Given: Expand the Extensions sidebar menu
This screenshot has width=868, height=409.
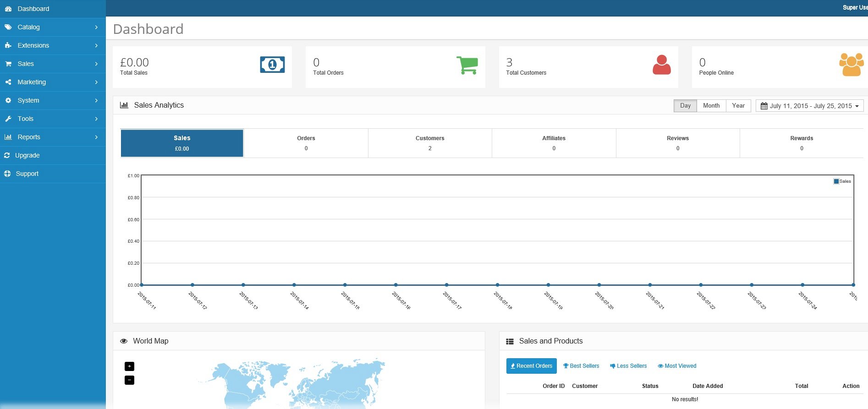Looking at the screenshot, I should (53, 45).
